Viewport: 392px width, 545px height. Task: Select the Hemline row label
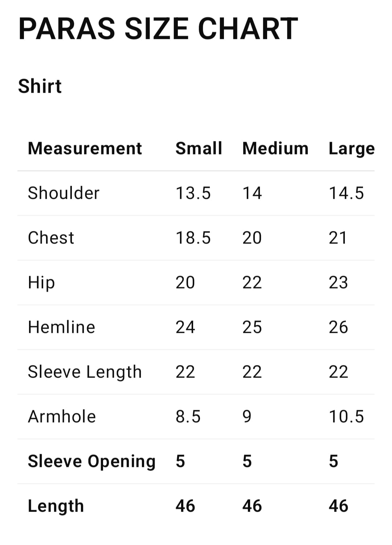61,327
